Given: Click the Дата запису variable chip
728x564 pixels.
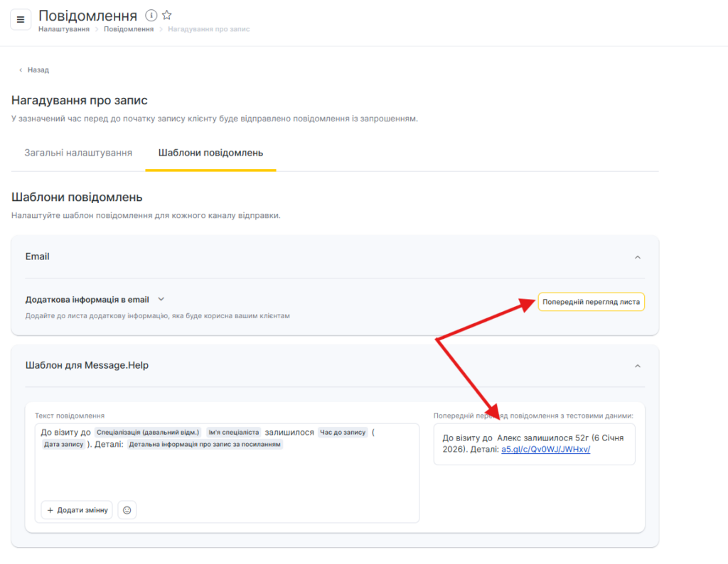Looking at the screenshot, I should [64, 445].
